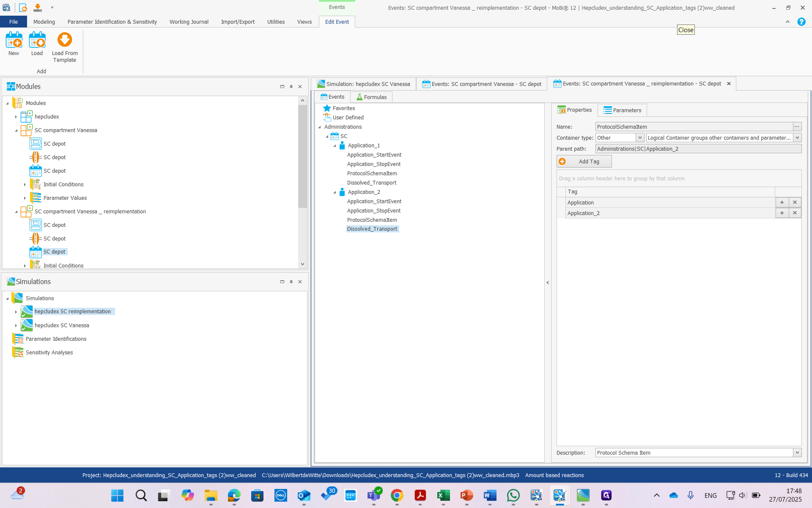The width and height of the screenshot is (812, 508).
Task: Expand the hepcludex module node
Action: pos(16,117)
